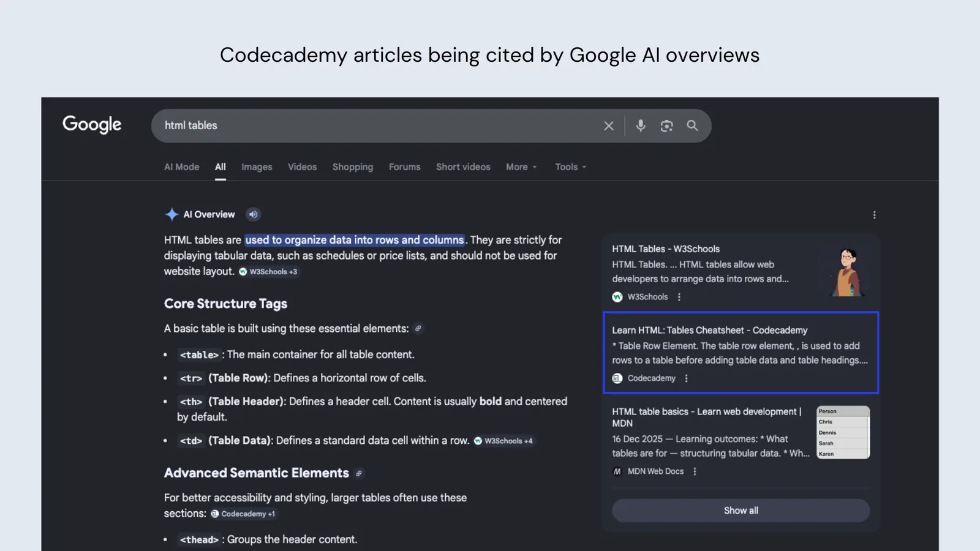Open the Forums tab
Screen dimensions: 980x551
pyautogui.click(x=405, y=167)
